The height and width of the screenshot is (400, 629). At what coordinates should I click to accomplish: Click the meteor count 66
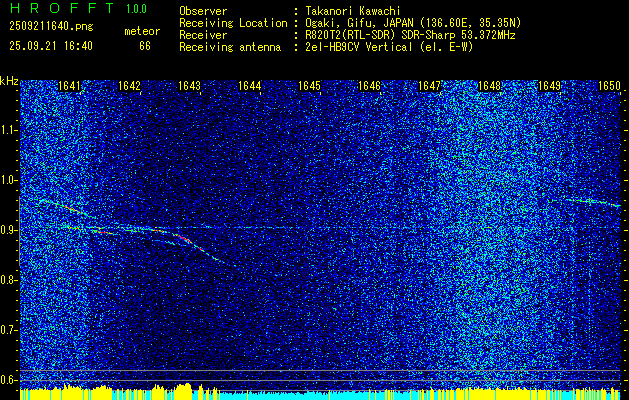point(145,46)
